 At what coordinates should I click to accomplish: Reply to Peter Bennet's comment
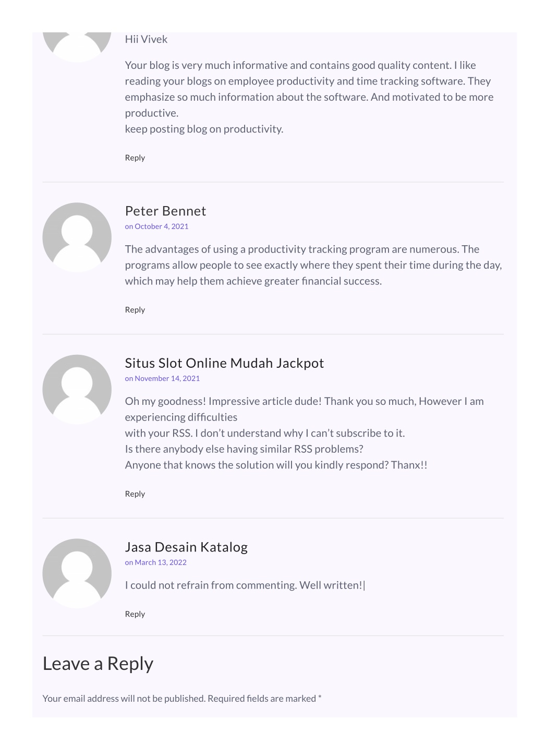pos(135,309)
